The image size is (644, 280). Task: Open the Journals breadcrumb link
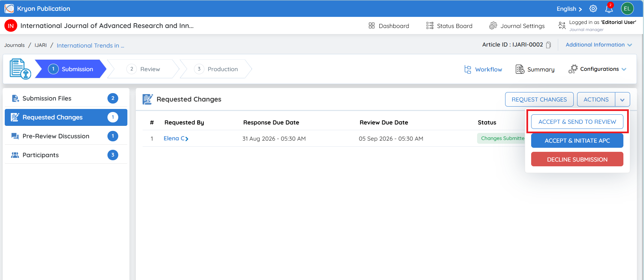click(x=15, y=45)
